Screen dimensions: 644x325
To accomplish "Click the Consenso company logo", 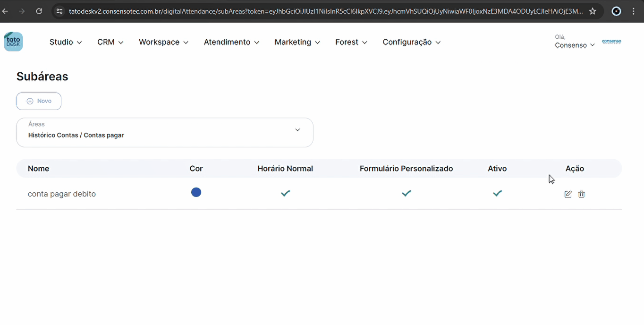I will pyautogui.click(x=611, y=42).
